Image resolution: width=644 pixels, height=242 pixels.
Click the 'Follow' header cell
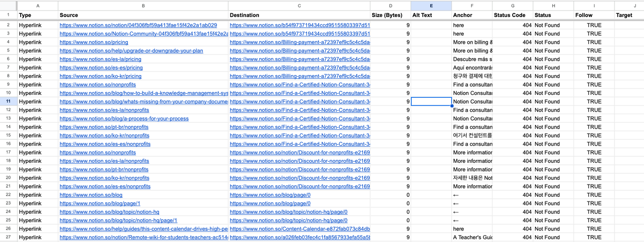594,15
